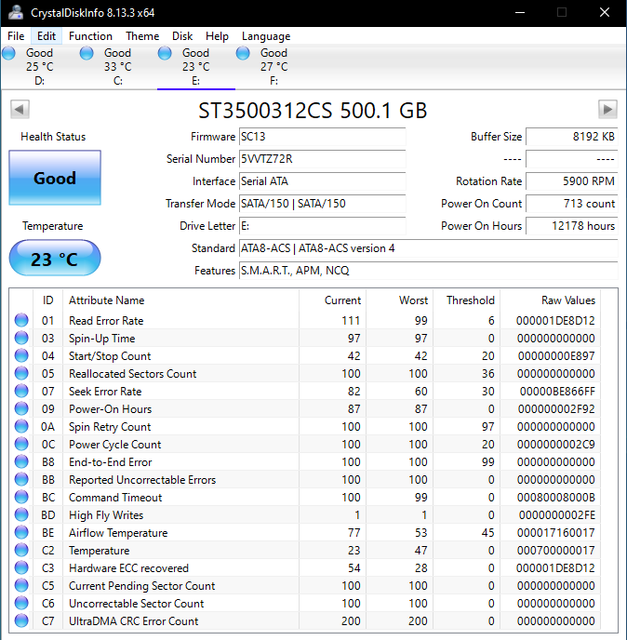Click the CrystalDiskInfo app icon in title bar

[16, 13]
